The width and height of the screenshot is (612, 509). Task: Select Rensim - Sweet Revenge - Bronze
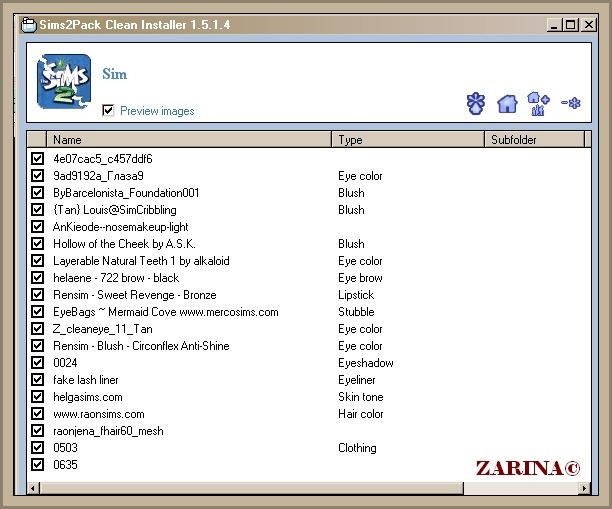tap(135, 295)
